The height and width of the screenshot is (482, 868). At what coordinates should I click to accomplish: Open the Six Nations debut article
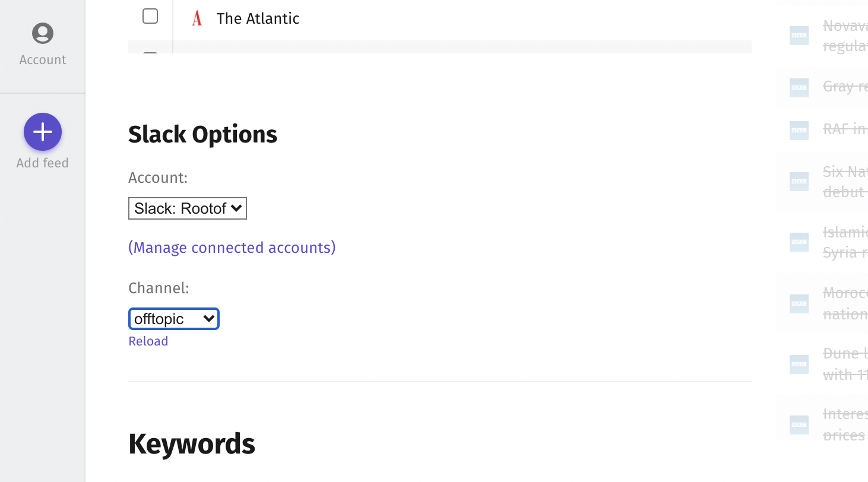pos(844,182)
